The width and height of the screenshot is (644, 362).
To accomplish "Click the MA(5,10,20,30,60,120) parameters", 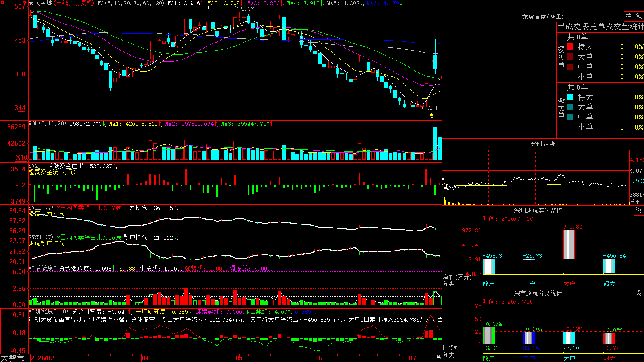I will (131, 3).
